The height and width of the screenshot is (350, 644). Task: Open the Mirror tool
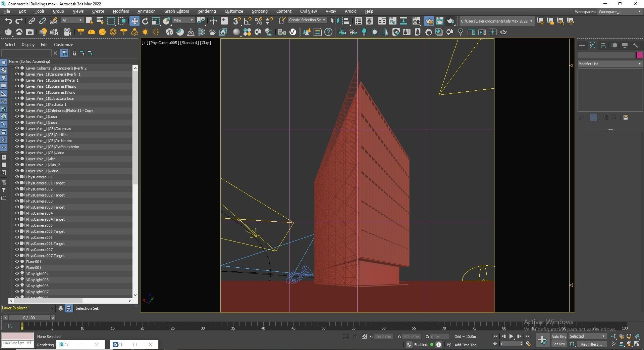335,21
